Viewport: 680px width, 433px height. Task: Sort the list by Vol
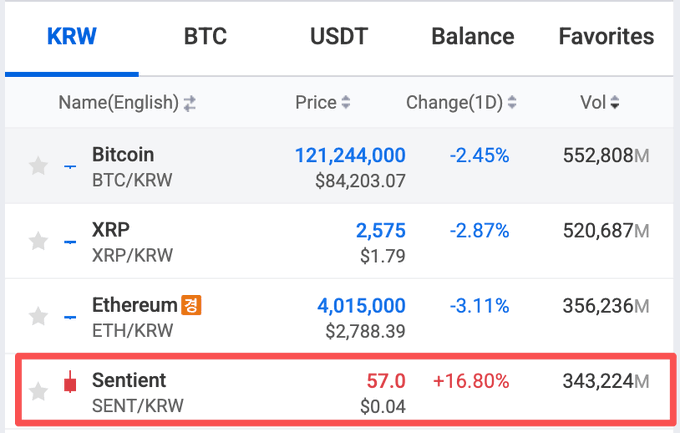(600, 102)
